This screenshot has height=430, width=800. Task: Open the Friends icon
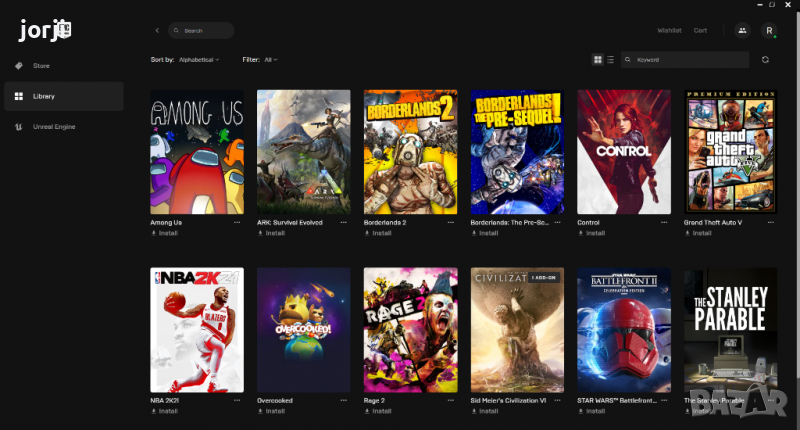tap(742, 31)
